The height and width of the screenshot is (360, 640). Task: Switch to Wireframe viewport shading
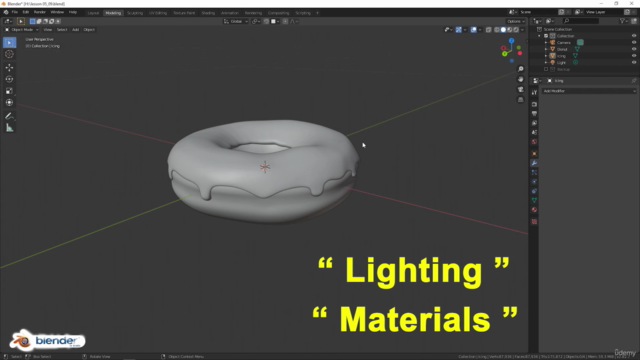pyautogui.click(x=497, y=30)
